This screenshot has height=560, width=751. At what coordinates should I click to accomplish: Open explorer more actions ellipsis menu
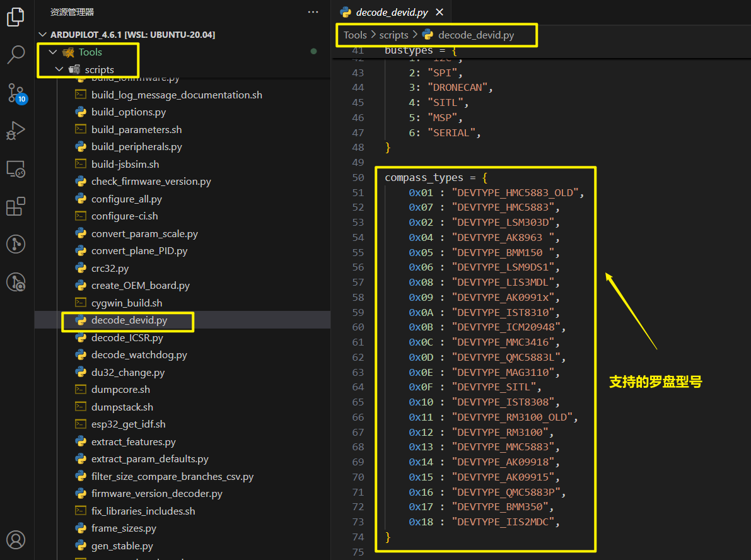[313, 12]
